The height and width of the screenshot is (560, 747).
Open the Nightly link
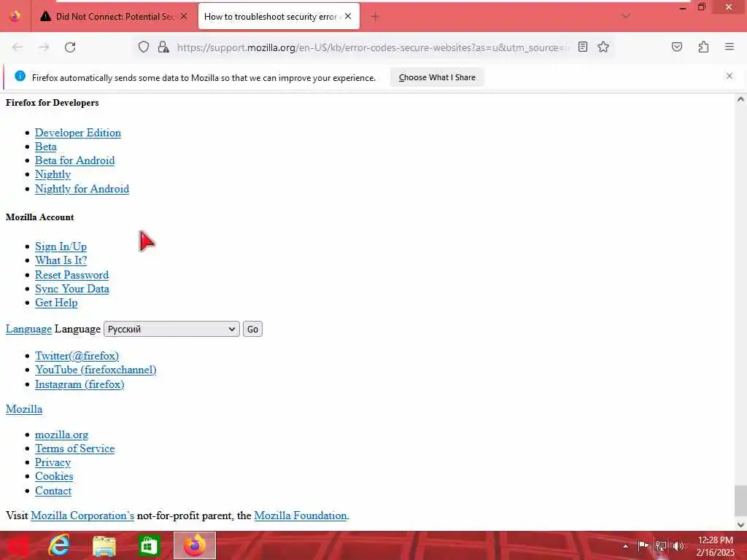(x=53, y=175)
